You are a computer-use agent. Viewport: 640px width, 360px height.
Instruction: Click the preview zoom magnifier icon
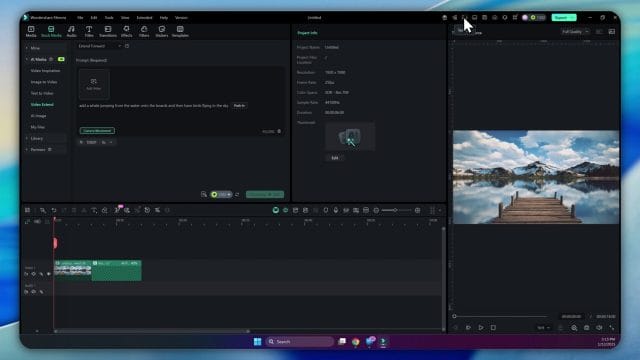coord(574,328)
